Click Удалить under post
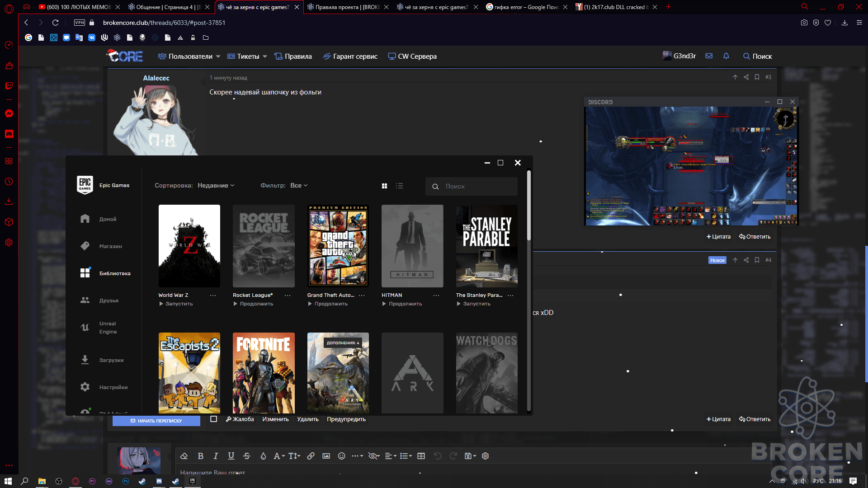This screenshot has height=488, width=868. [x=308, y=419]
